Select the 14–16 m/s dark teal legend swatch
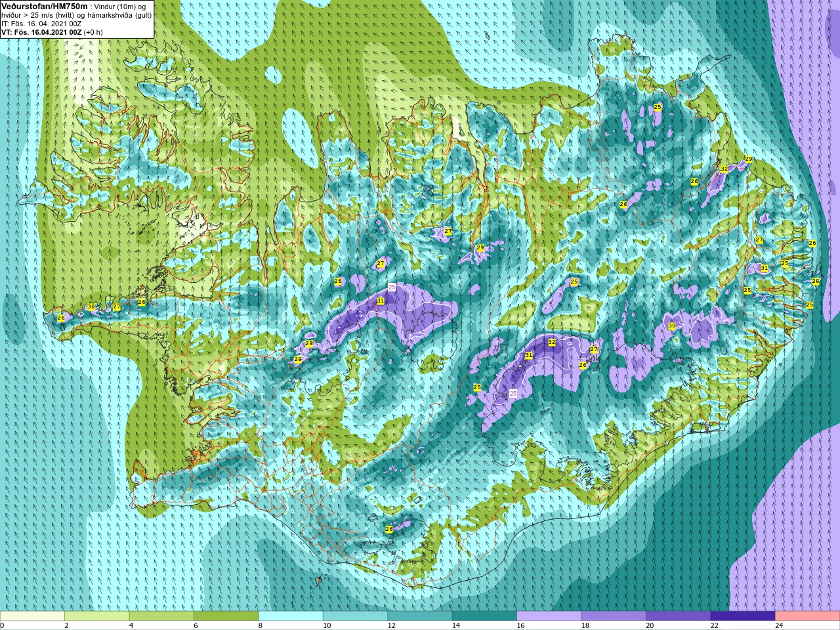This screenshot has height=630, width=840. pos(485,616)
